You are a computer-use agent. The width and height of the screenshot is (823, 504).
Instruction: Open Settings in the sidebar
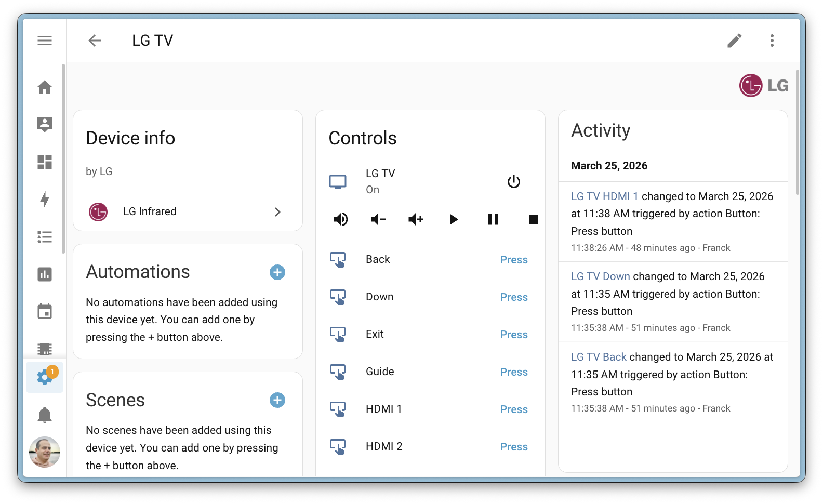[45, 377]
